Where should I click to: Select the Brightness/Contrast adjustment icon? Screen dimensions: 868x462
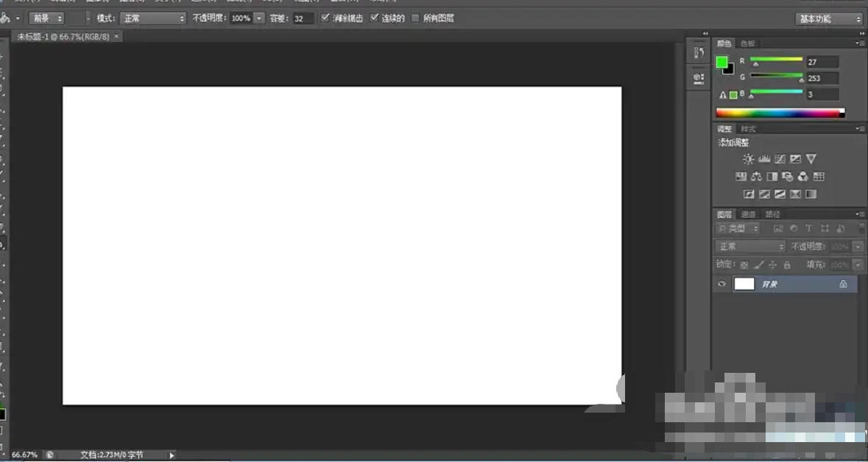click(748, 158)
